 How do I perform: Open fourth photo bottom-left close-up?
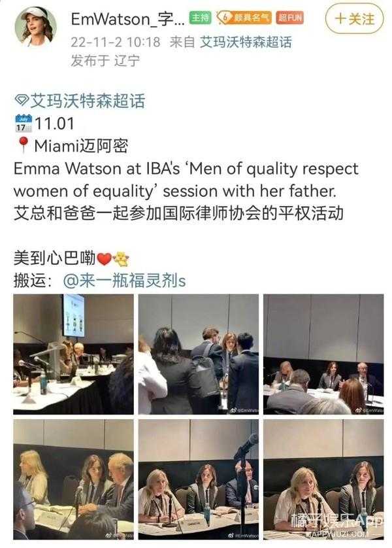[x=73, y=479]
